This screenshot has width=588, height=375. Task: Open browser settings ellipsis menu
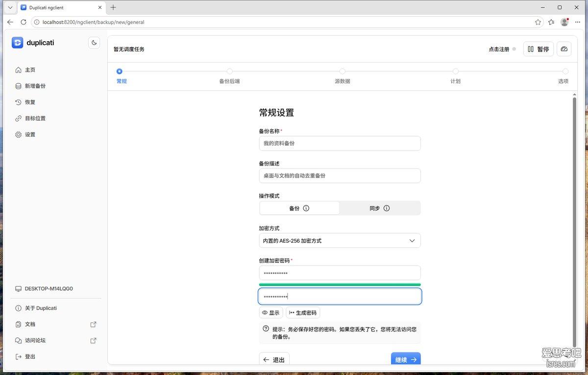pyautogui.click(x=578, y=22)
